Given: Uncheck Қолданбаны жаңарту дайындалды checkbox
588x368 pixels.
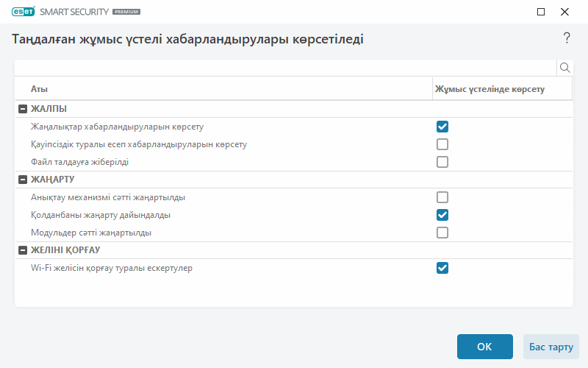Looking at the screenshot, I should tap(442, 215).
